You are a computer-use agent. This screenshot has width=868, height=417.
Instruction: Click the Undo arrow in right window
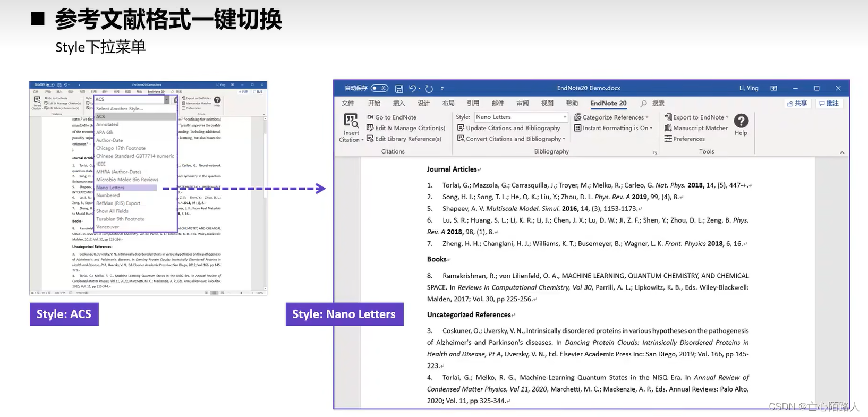pyautogui.click(x=412, y=89)
